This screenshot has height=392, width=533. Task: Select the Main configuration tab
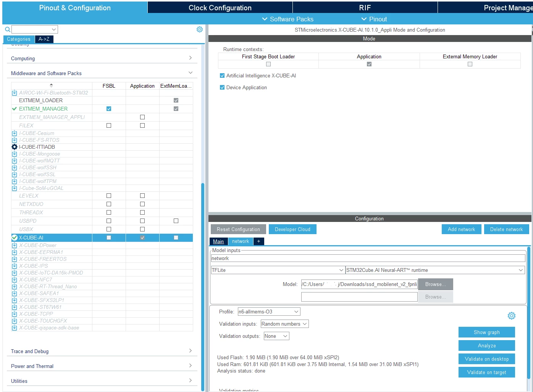(218, 241)
